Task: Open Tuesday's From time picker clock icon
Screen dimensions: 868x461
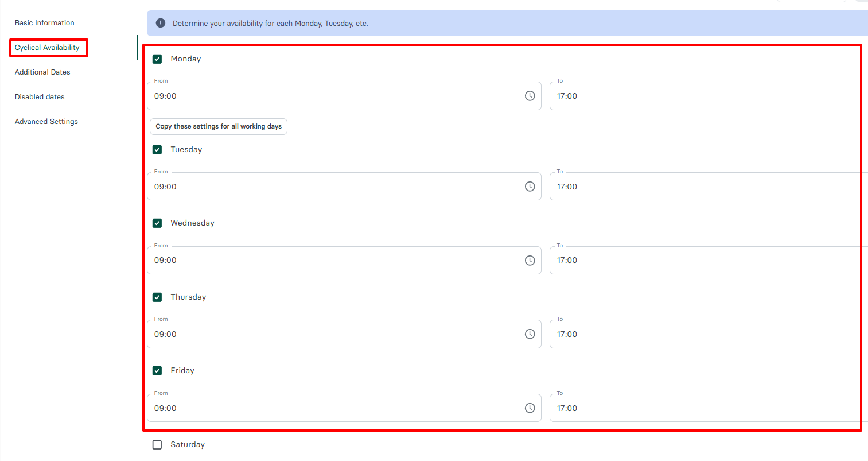Action: 530,186
